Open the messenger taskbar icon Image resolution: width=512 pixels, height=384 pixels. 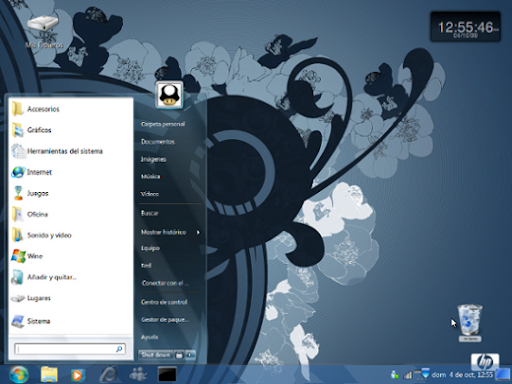click(x=138, y=375)
